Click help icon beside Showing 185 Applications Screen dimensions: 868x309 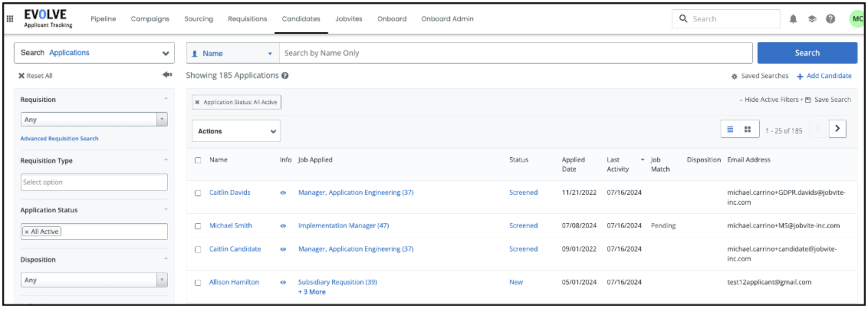285,76
